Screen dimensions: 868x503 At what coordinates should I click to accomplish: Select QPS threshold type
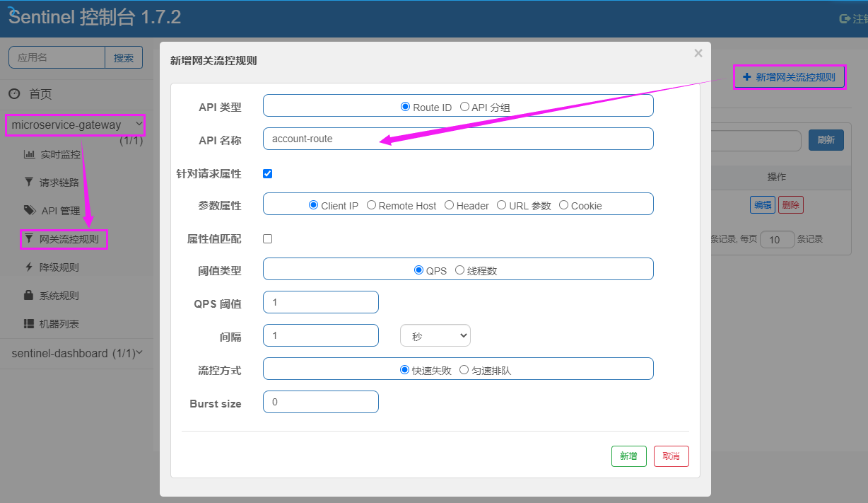coord(418,270)
